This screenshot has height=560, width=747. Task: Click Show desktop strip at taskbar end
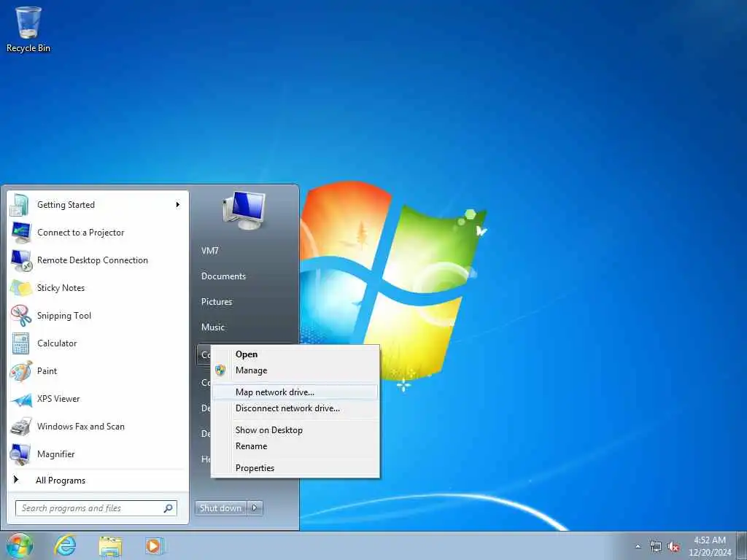tap(743, 545)
